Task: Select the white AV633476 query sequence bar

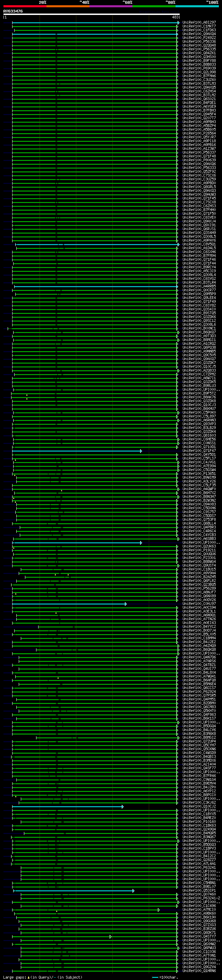Action: pos(92,14)
